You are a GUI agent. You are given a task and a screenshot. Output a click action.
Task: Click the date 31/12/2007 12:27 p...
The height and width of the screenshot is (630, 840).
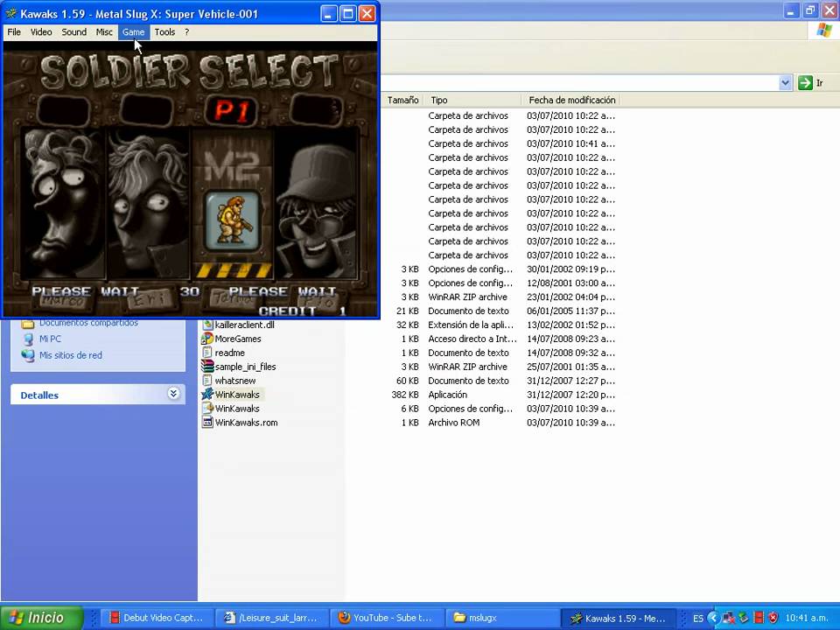point(570,381)
